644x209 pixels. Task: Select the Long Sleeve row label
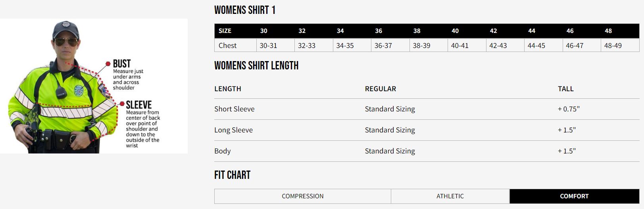[x=233, y=130]
